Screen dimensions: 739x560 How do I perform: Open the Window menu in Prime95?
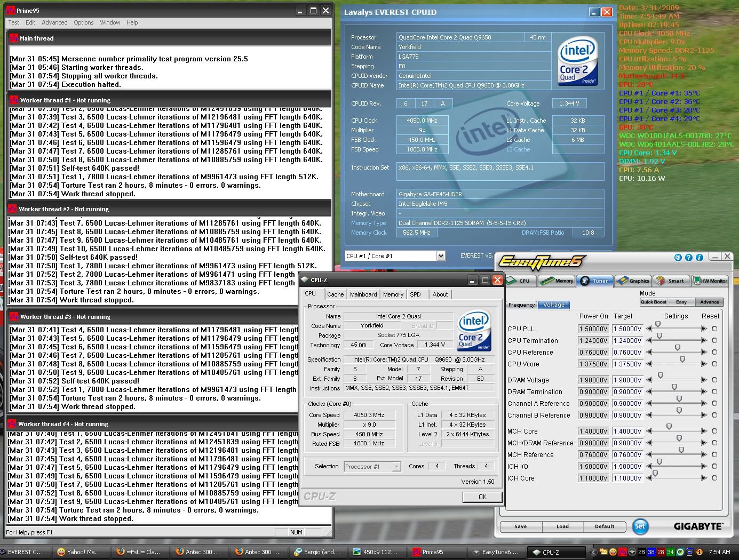click(110, 22)
